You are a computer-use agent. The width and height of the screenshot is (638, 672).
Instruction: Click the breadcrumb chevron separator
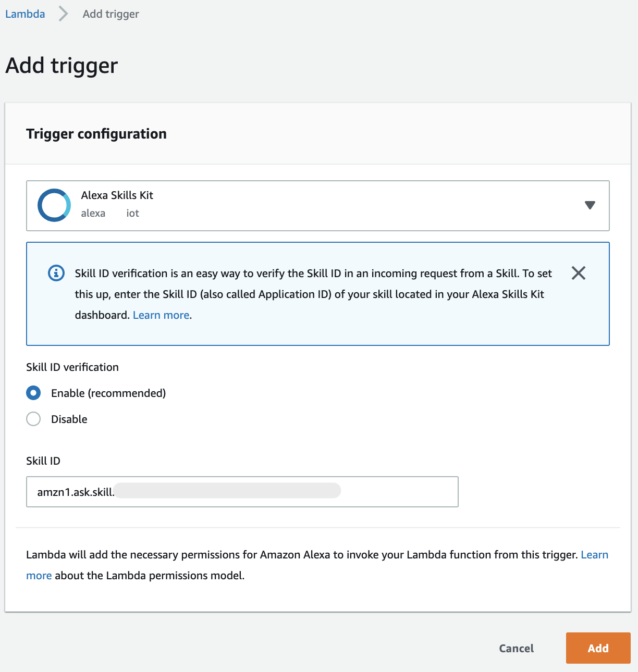tap(64, 14)
